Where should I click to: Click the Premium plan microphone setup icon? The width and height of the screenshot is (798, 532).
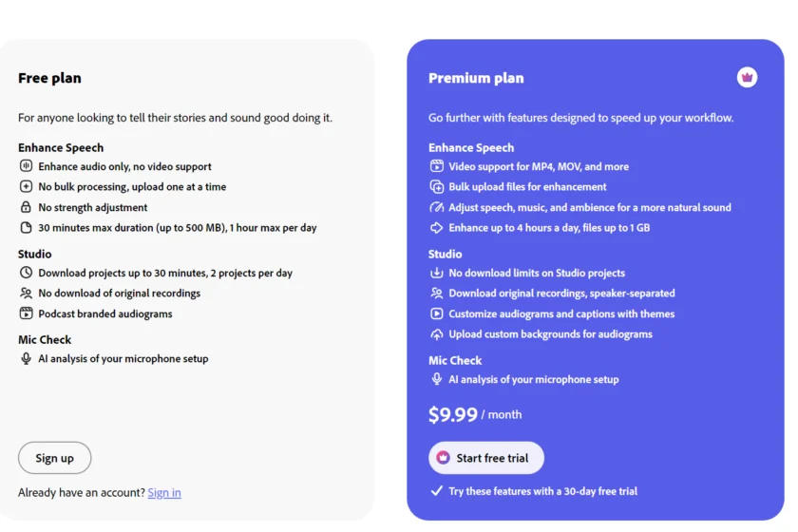437,379
